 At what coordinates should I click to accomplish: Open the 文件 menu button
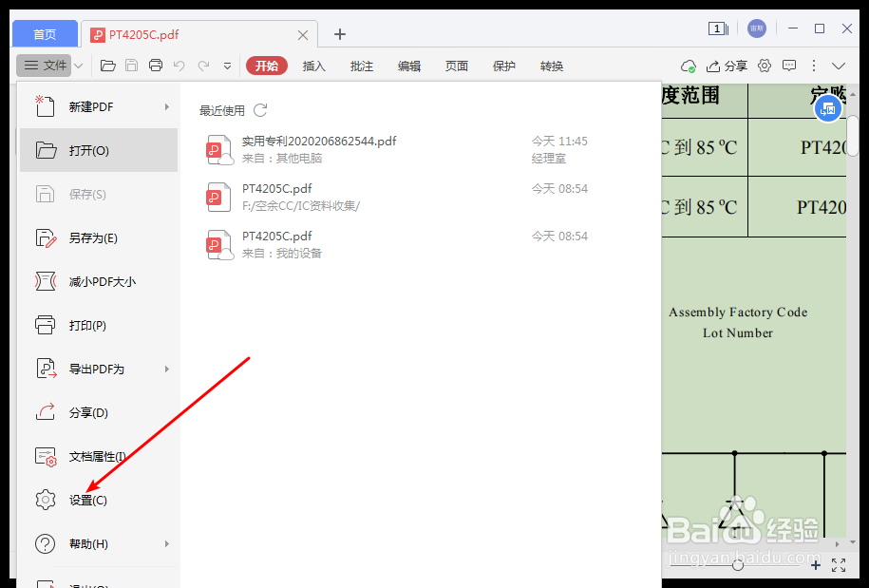click(x=44, y=66)
